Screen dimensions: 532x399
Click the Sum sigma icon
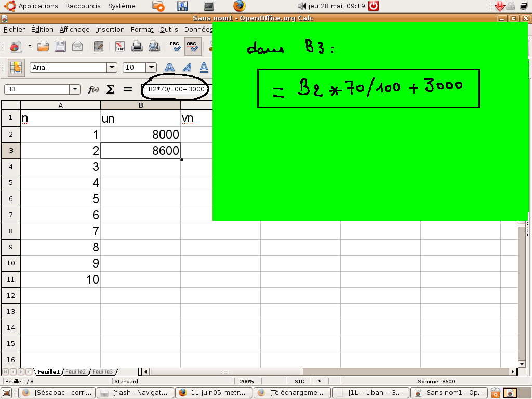110,89
